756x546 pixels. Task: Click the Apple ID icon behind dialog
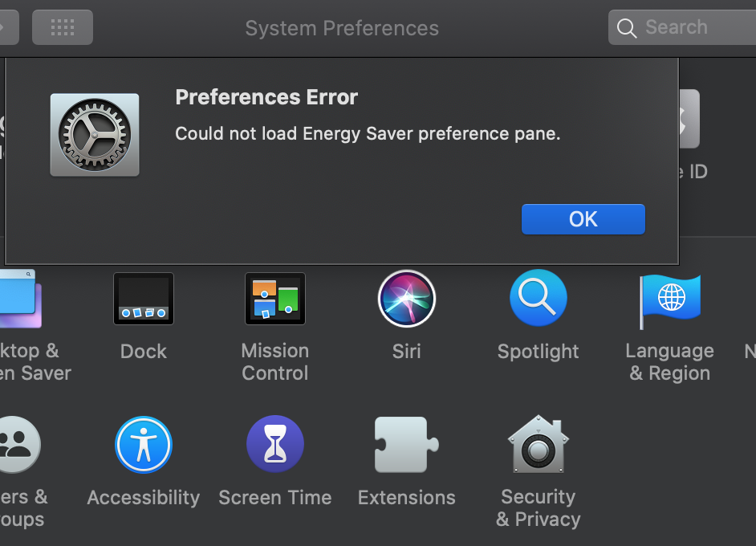coord(689,119)
